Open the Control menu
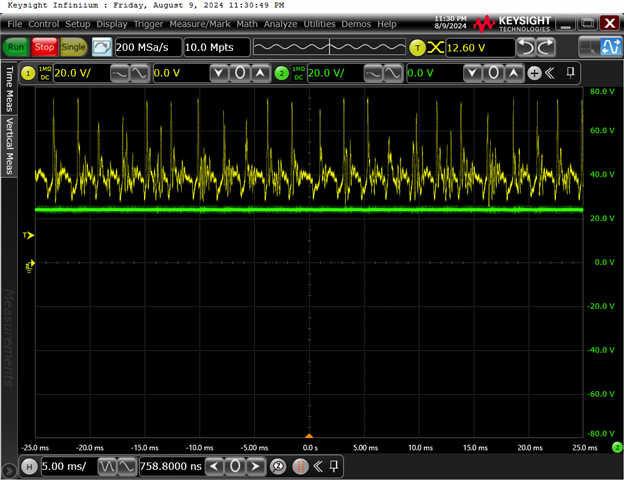The image size is (624, 480). click(43, 24)
